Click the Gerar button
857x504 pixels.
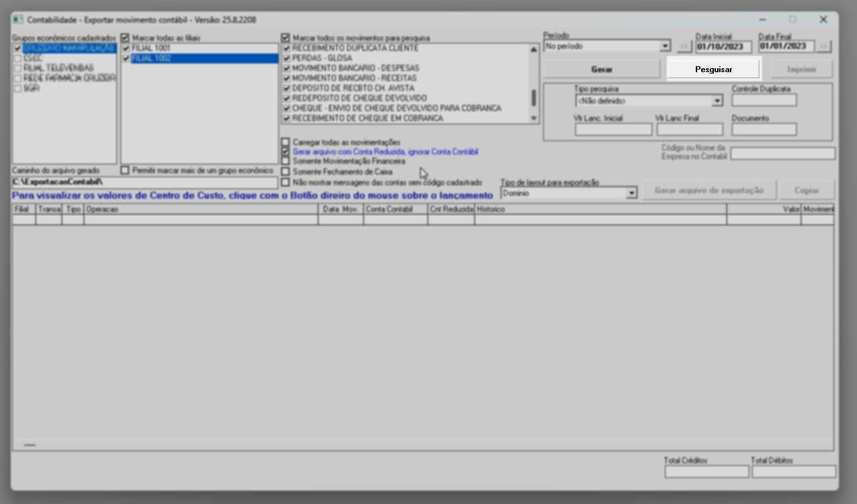pos(601,70)
